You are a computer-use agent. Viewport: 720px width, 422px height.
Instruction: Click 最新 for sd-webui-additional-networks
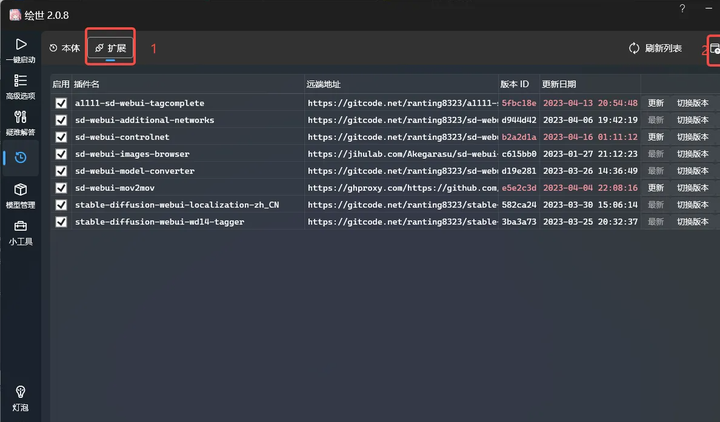(656, 120)
